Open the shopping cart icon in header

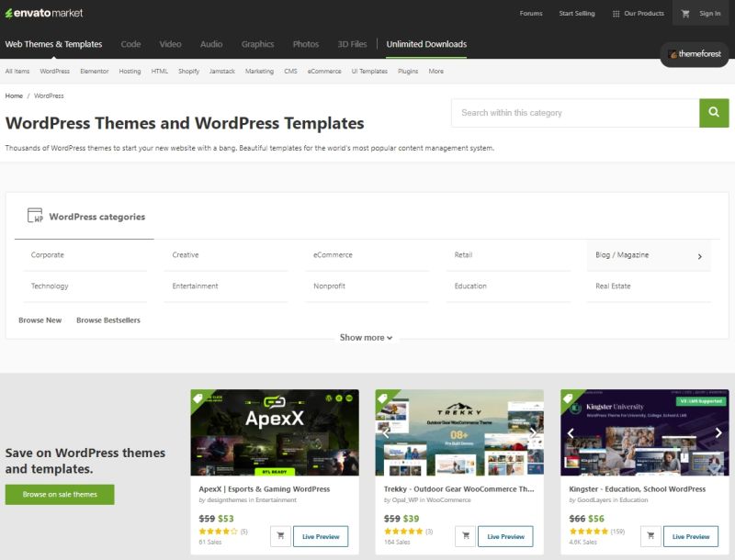[x=685, y=14]
